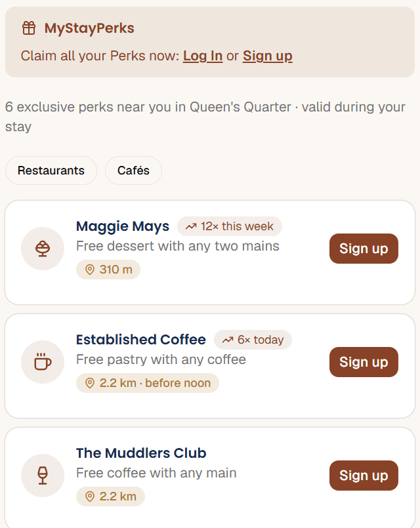This screenshot has width=420, height=528.
Task: Click the location pin beside 310 m
Action: coord(90,270)
